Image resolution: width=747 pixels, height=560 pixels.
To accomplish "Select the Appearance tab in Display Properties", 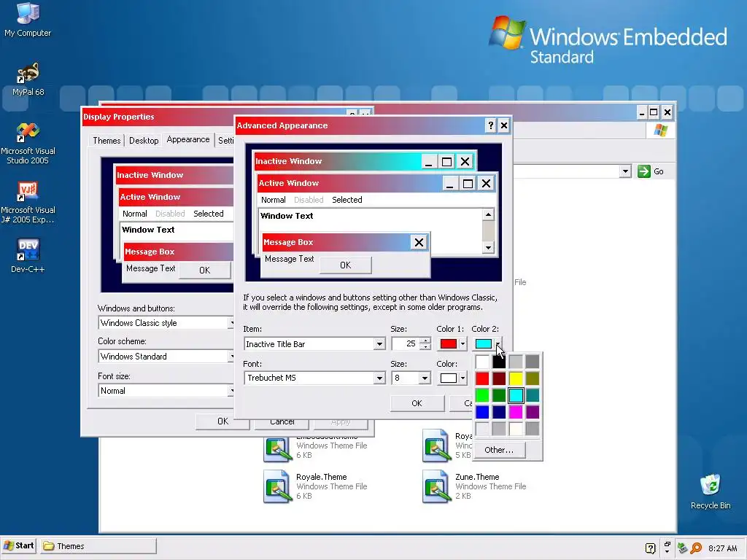I will tap(188, 139).
